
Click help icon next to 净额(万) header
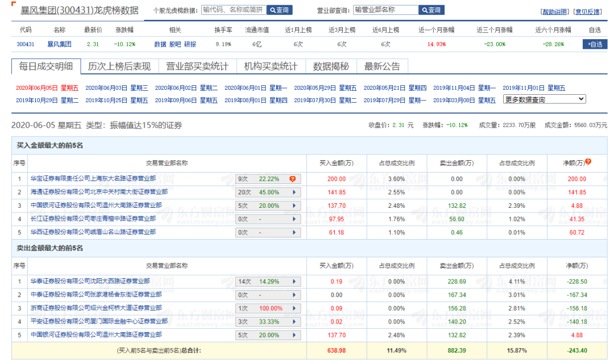pyautogui.click(x=588, y=162)
